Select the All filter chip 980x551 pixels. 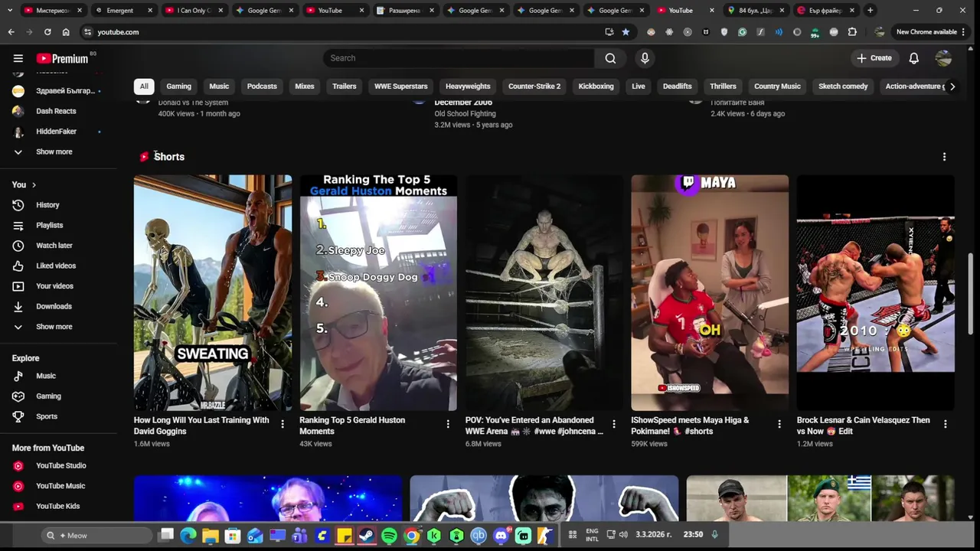point(143,86)
